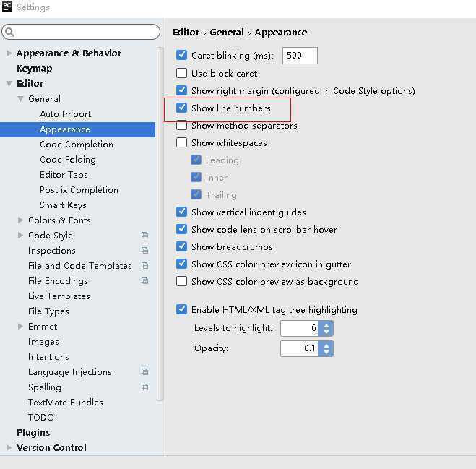This screenshot has height=469, width=476.
Task: Increase Levels to highlight with the up arrow
Action: (x=326, y=325)
